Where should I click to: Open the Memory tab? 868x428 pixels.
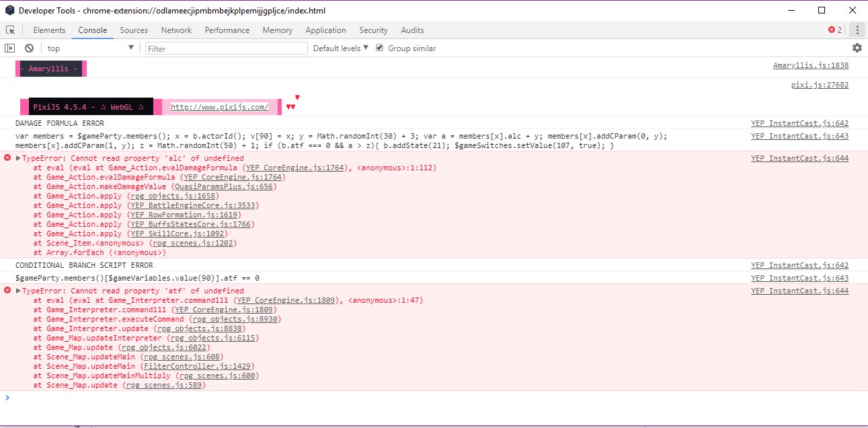[x=278, y=30]
